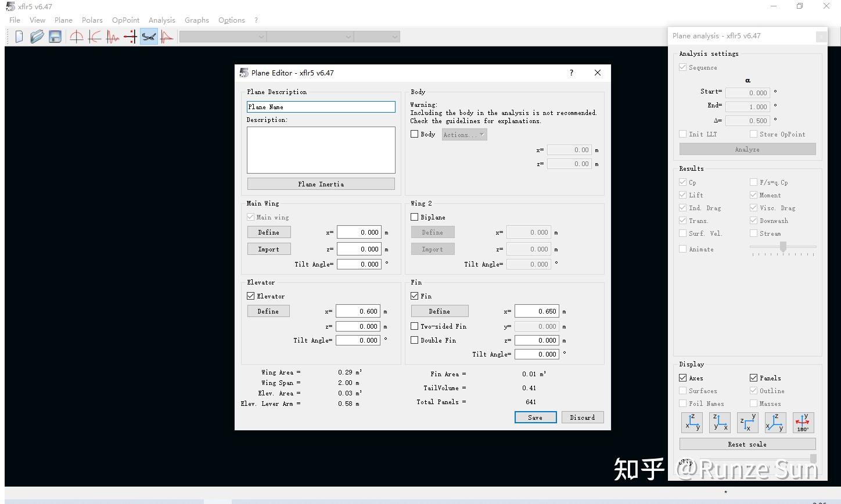Open the Analysis menu

click(x=161, y=20)
